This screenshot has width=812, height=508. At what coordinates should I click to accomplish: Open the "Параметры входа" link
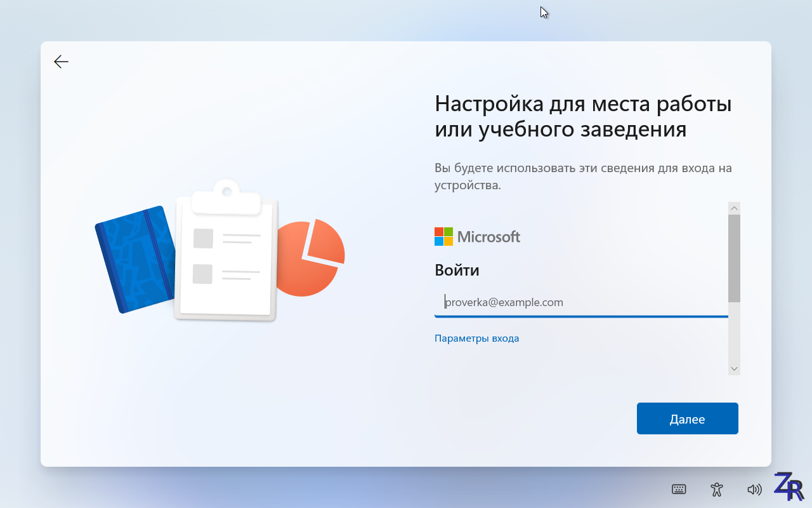pos(476,338)
